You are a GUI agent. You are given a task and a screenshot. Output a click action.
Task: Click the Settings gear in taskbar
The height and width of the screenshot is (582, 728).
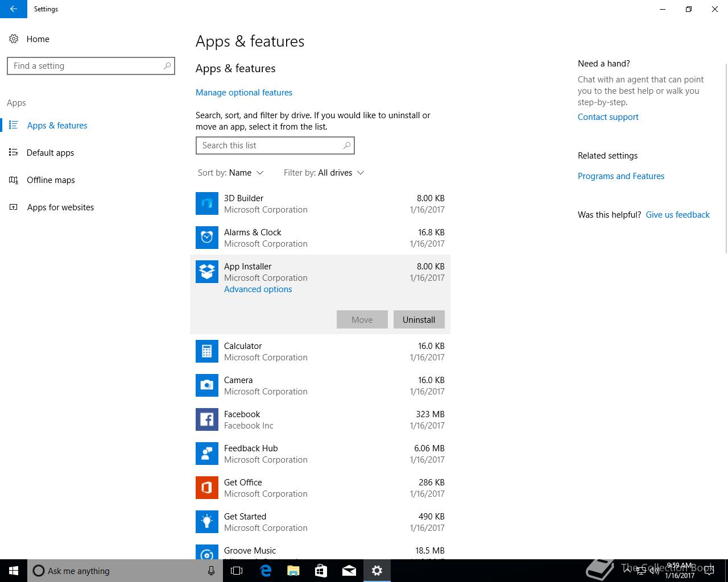coord(377,571)
